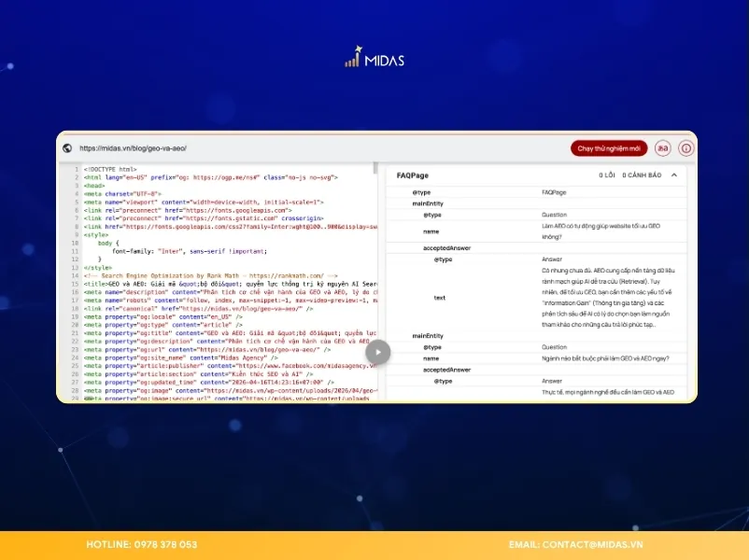Expand the first mainEntity row
This screenshot has width=749, height=560.
point(428,203)
